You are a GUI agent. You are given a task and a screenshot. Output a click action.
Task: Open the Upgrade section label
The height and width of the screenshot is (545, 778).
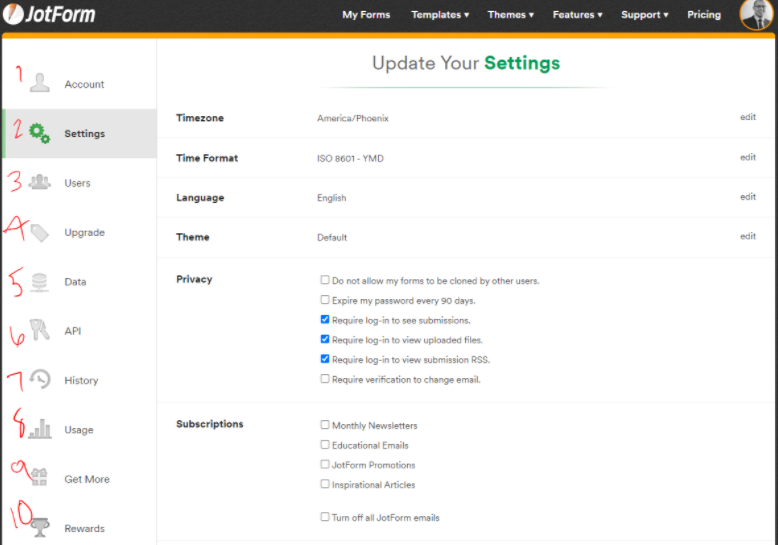click(84, 232)
